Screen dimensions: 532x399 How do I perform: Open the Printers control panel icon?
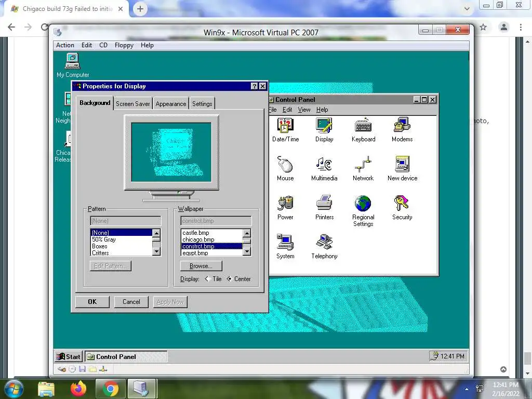click(324, 208)
